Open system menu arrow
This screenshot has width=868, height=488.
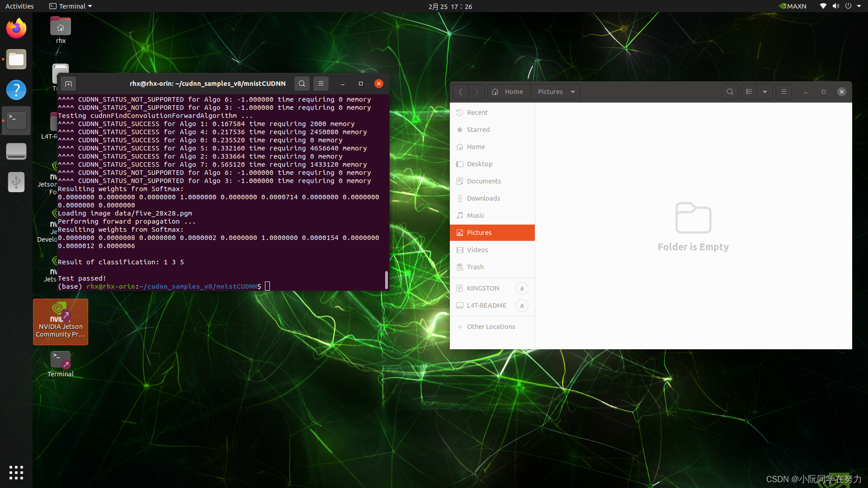pyautogui.click(x=859, y=6)
